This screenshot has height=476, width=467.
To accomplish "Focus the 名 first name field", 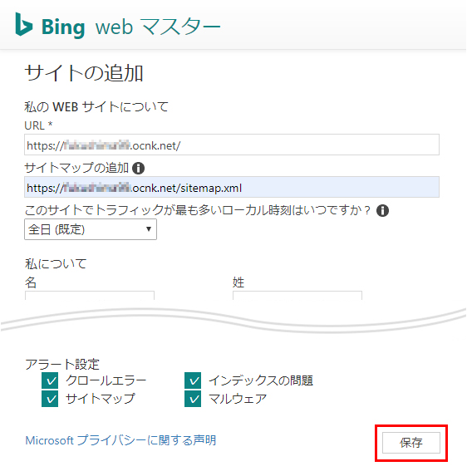I will 90,296.
